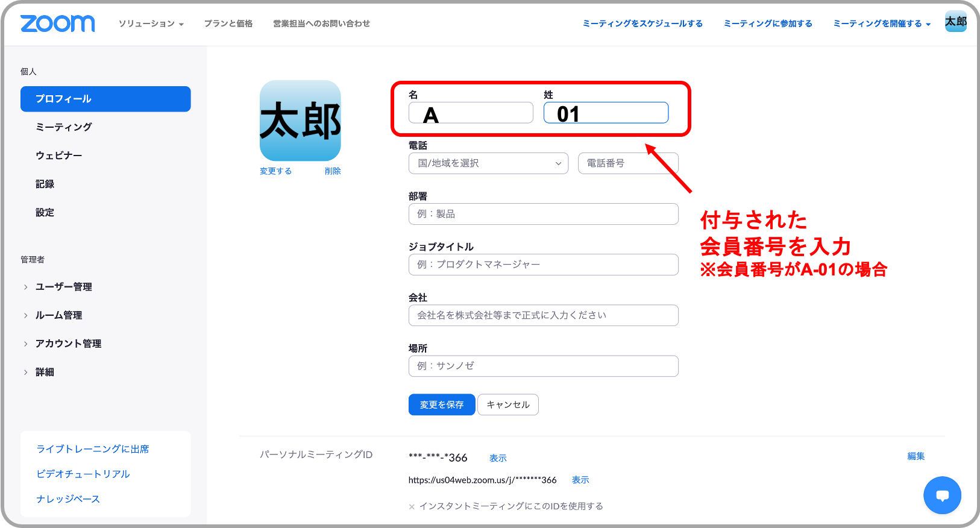Viewport: 980px width, 528px height.
Task: Go to 設定 in the sidebar
Action: [45, 213]
